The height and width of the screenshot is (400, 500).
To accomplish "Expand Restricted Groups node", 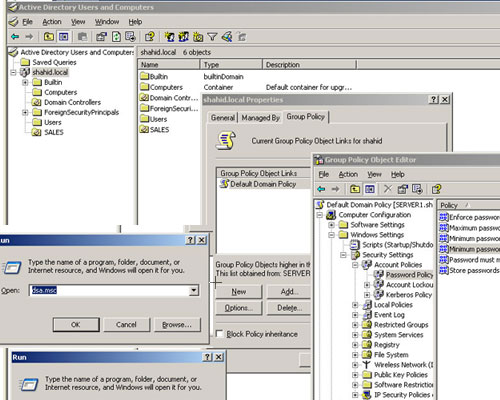I will [x=355, y=325].
